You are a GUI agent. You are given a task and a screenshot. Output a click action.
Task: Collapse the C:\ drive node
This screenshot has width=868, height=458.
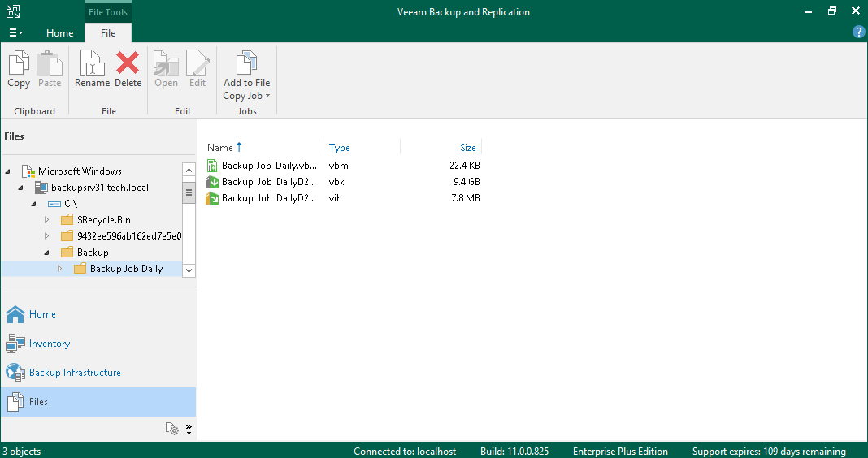point(34,204)
